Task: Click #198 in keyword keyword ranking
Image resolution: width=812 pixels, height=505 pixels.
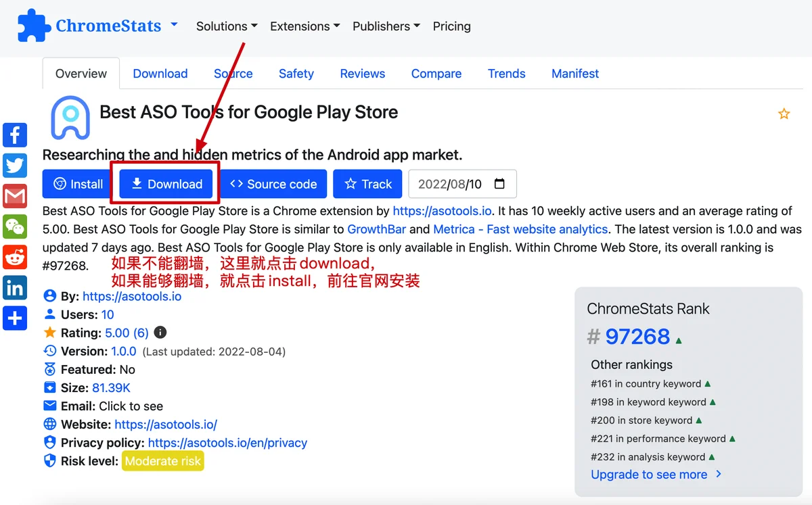Action: pos(648,402)
